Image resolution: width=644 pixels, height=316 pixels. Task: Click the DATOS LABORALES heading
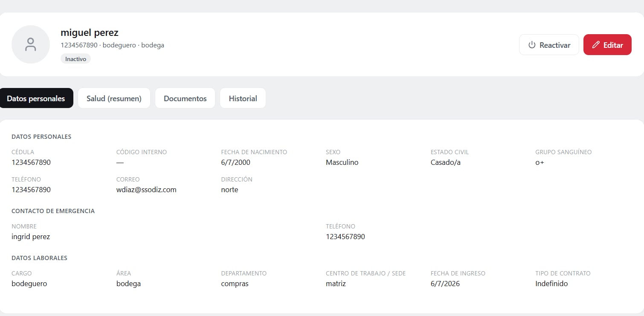39,258
